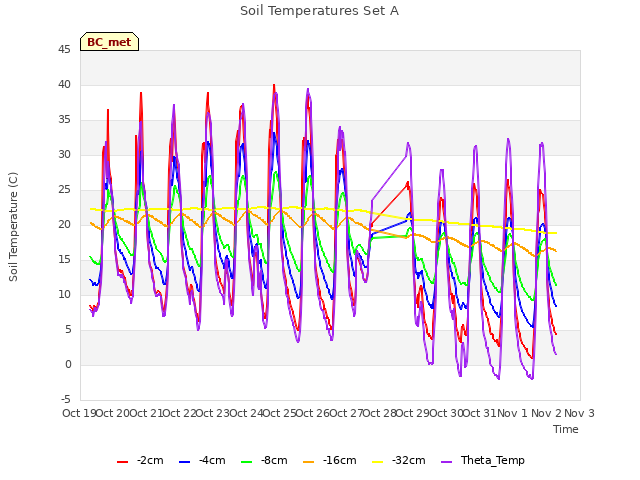
Task: Click the 20 y-axis tick label
Action: pyautogui.click(x=64, y=224)
